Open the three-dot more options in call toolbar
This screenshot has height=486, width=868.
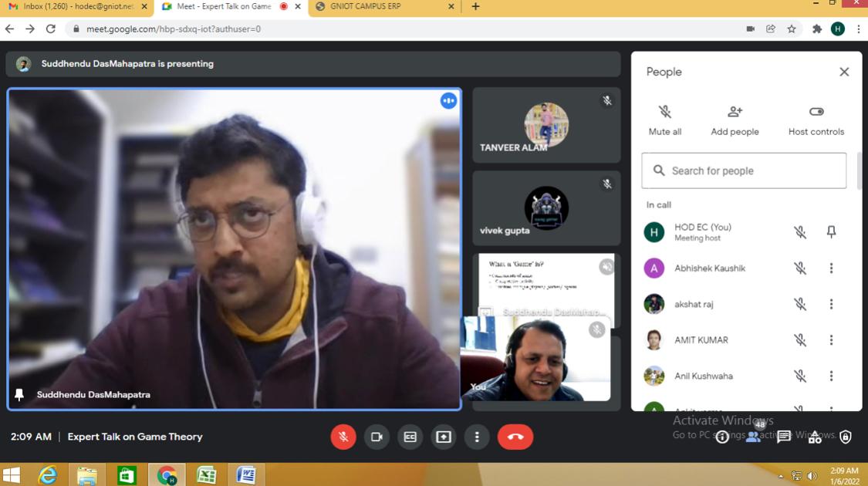(x=477, y=437)
